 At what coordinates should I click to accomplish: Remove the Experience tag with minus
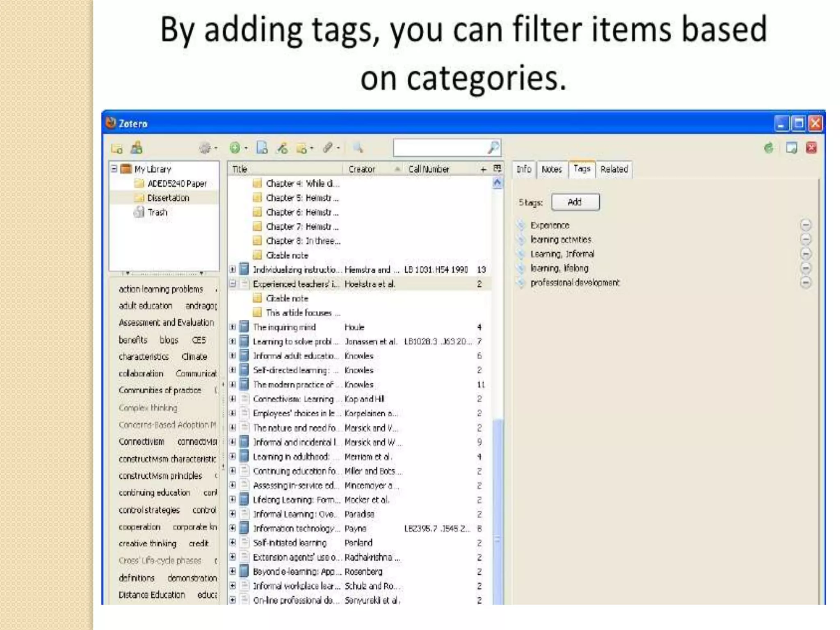805,225
